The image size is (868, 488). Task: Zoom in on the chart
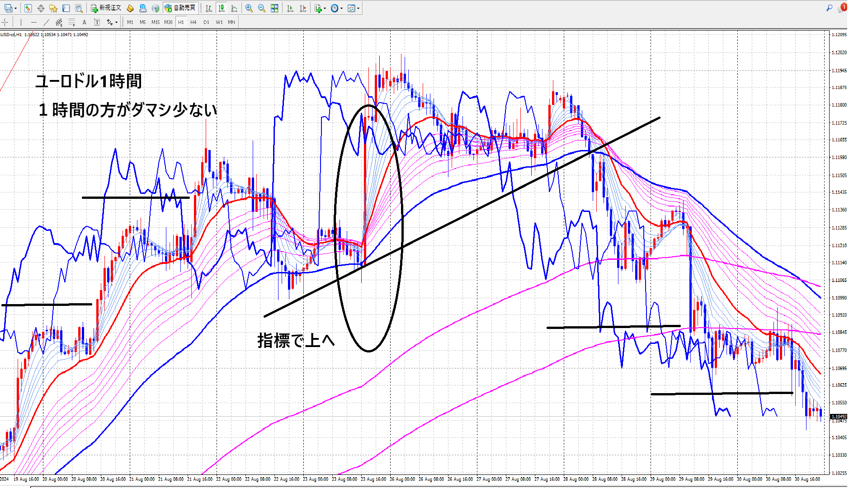pyautogui.click(x=249, y=8)
